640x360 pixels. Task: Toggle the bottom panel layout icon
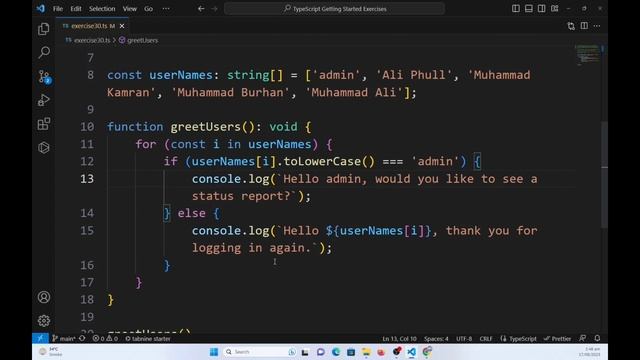click(x=529, y=9)
